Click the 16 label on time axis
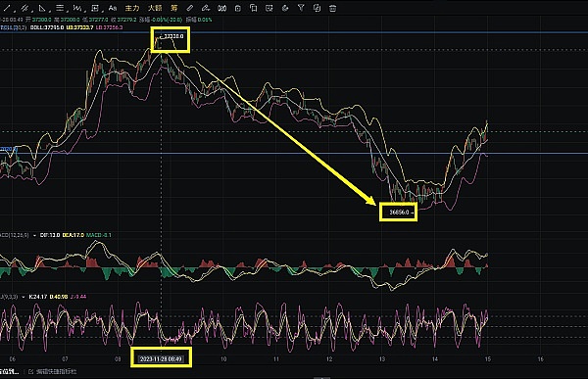588x379 pixels. (x=540, y=358)
